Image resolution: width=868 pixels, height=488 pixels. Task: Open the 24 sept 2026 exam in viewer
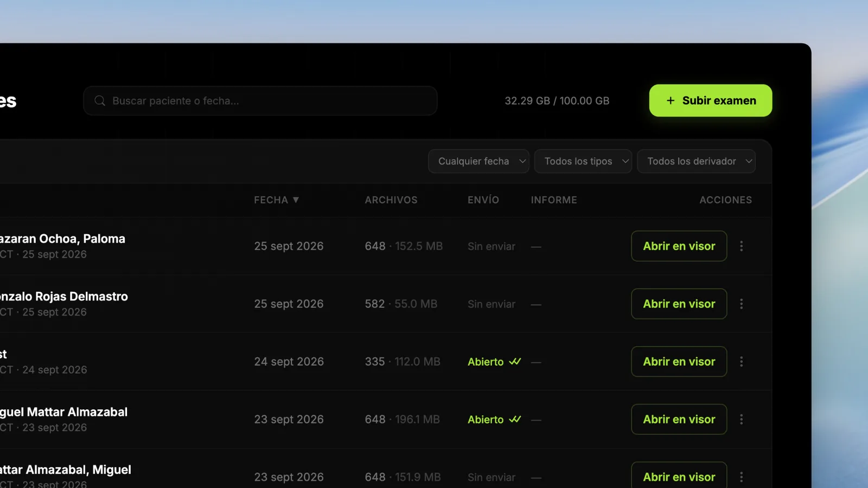[679, 362]
